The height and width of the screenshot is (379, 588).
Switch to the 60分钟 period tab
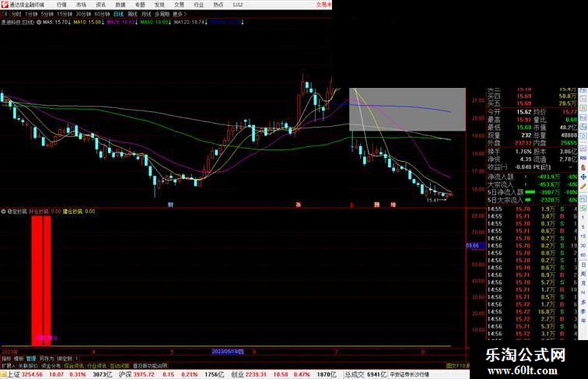[x=102, y=14]
